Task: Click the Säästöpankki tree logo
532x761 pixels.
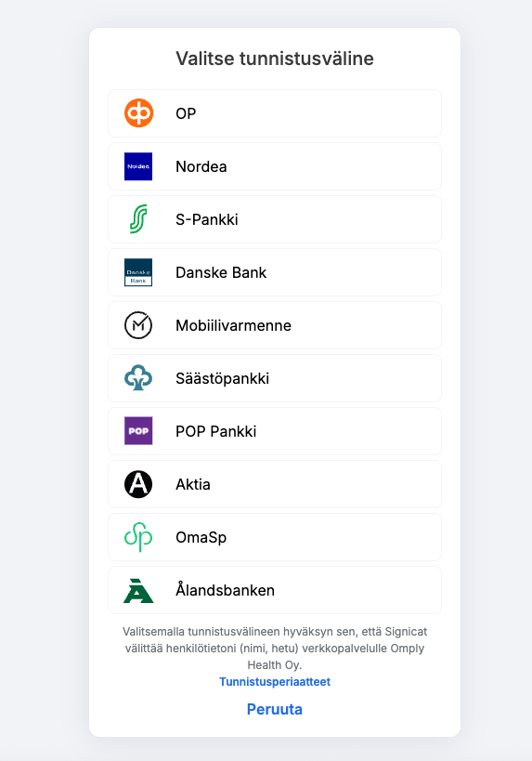Action: (x=138, y=378)
